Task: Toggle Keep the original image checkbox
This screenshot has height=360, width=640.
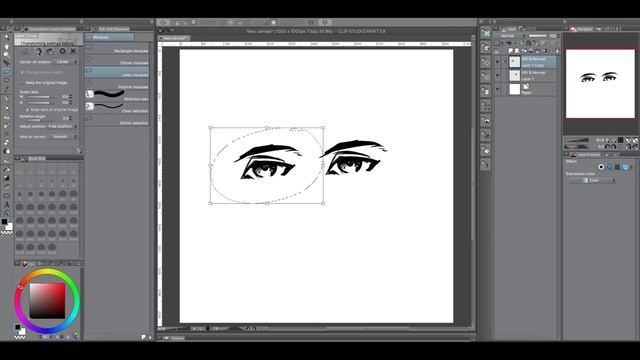Action: click(x=22, y=82)
